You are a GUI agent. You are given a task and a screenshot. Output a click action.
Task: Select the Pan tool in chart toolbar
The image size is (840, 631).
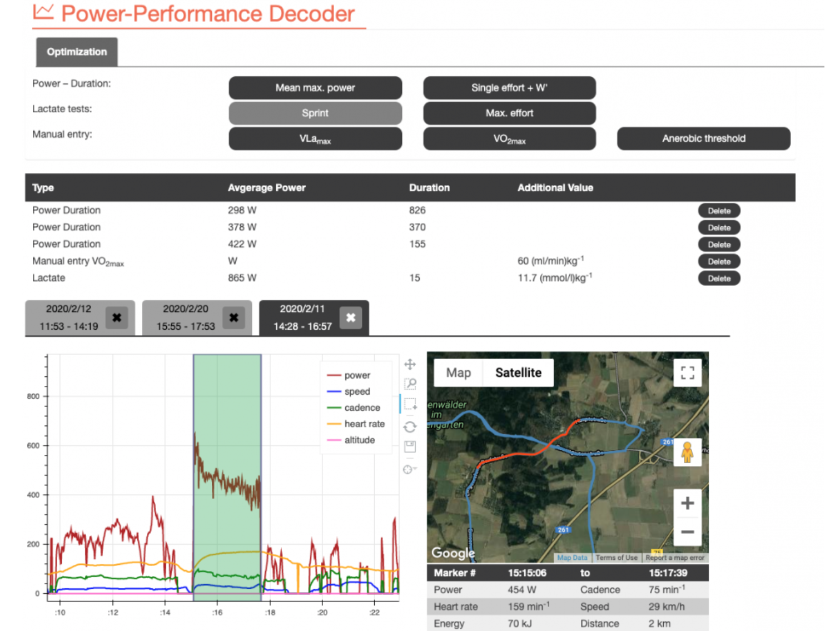(x=410, y=364)
